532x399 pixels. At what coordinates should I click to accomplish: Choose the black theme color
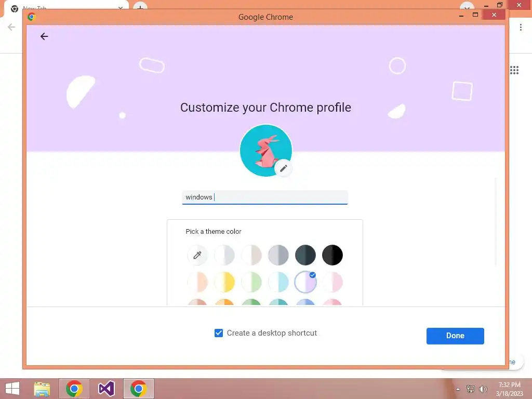pos(332,255)
